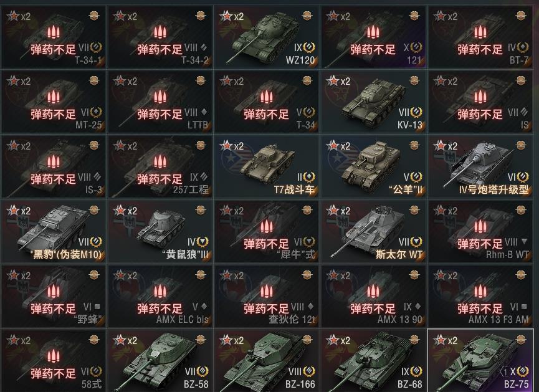Click the low ammo shells icon on T-34-1

pos(54,32)
